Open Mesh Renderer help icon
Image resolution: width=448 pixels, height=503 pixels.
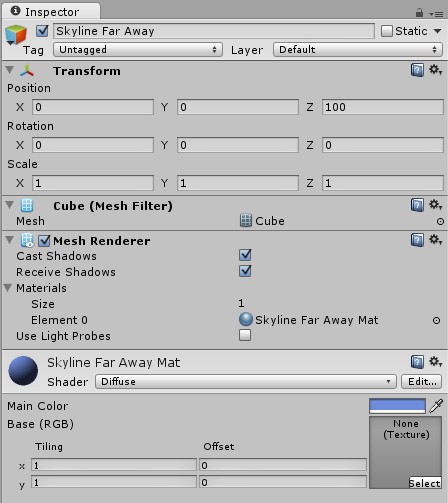417,240
